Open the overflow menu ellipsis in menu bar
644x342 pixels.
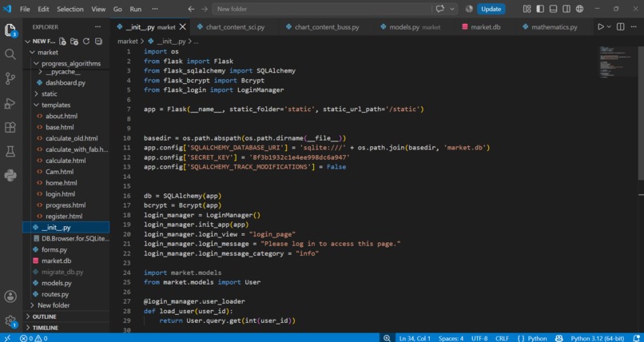[154, 9]
